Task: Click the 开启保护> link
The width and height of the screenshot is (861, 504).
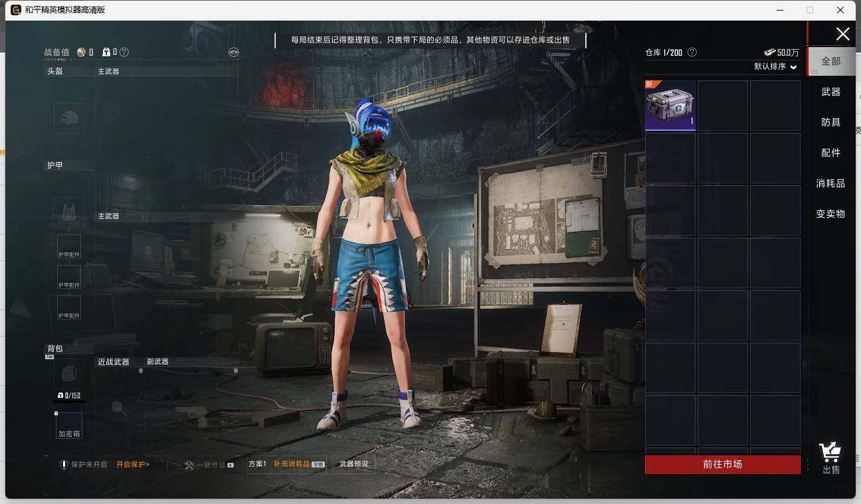Action: pyautogui.click(x=133, y=464)
